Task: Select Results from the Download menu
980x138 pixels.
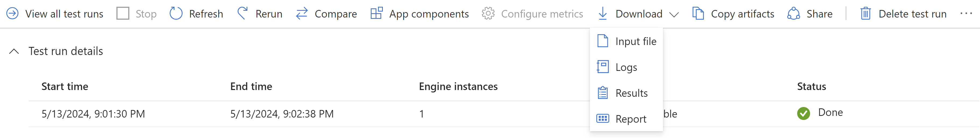Action: coord(631,93)
